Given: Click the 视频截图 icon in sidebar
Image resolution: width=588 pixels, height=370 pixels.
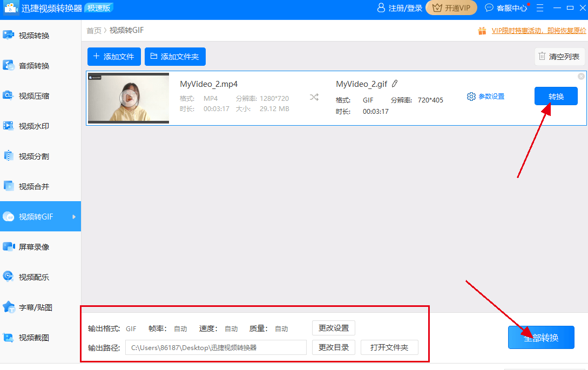Looking at the screenshot, I should [x=8, y=338].
